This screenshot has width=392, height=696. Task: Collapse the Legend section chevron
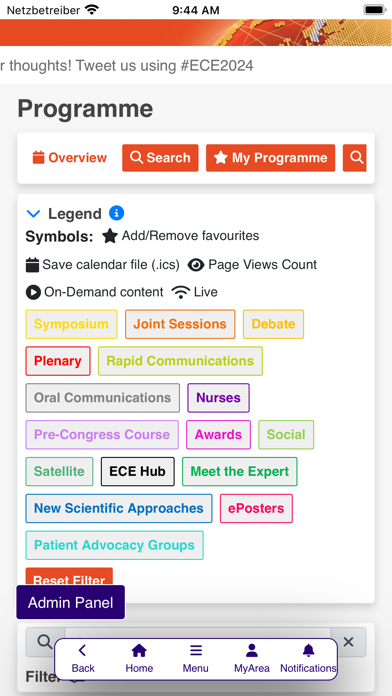click(33, 214)
